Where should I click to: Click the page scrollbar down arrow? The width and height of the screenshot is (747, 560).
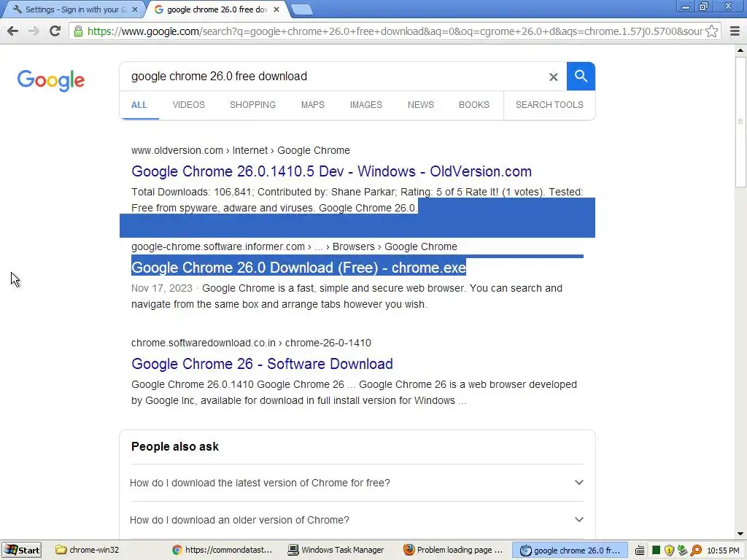[x=740, y=534]
